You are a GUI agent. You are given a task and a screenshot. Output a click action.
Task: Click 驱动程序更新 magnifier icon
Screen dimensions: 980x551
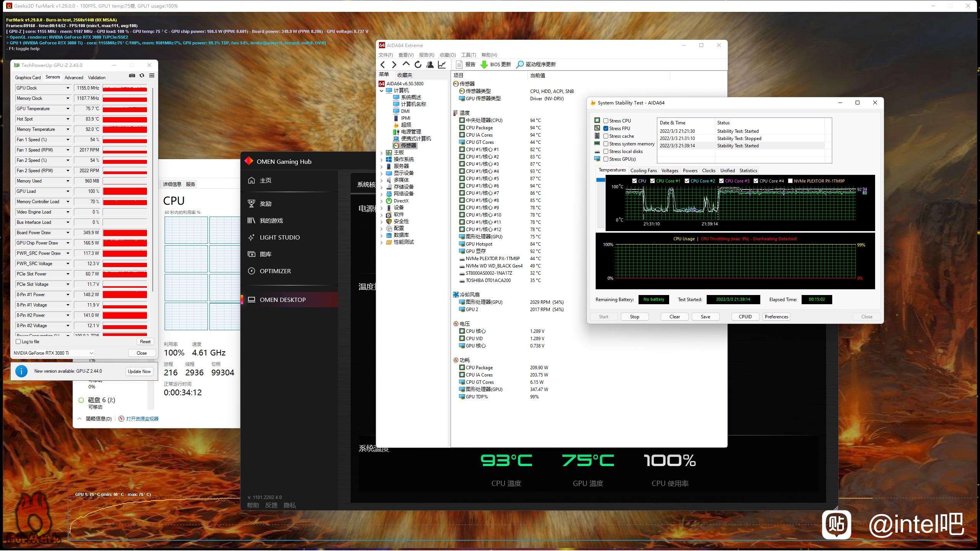520,64
